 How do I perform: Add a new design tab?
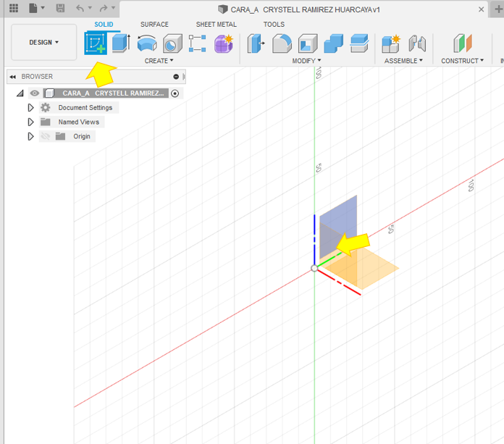tap(498, 9)
